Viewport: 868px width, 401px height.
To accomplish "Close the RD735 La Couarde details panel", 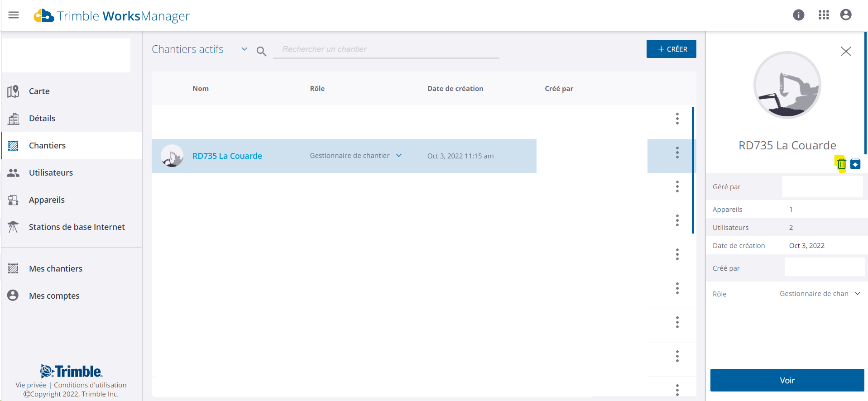I will [x=846, y=52].
